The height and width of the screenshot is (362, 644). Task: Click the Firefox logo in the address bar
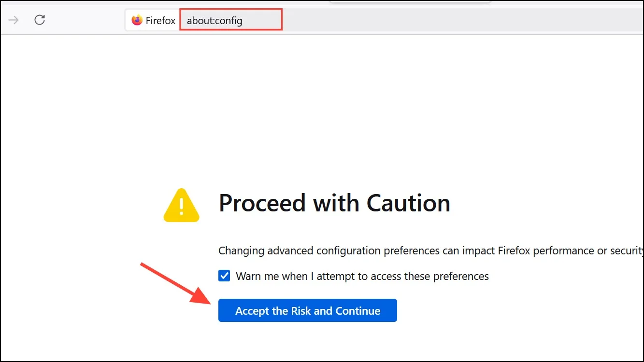point(137,21)
